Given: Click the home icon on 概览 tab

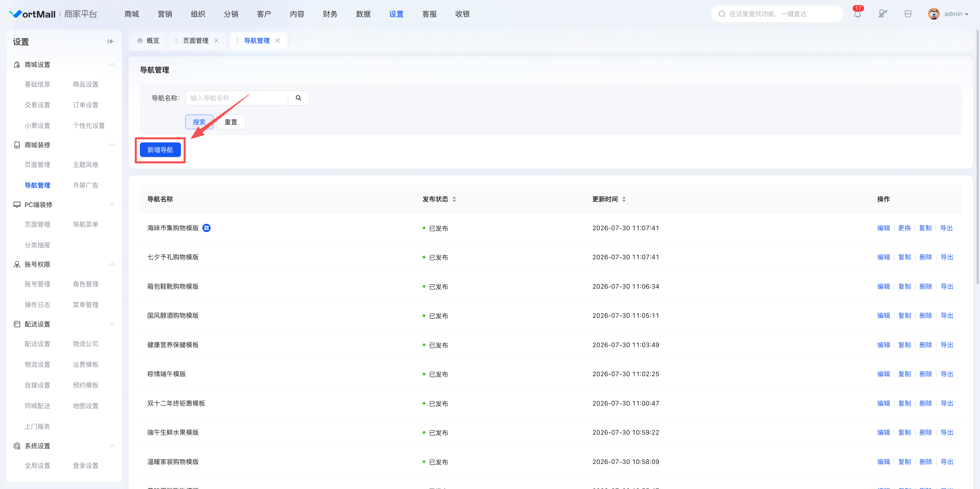Looking at the screenshot, I should click(x=140, y=40).
